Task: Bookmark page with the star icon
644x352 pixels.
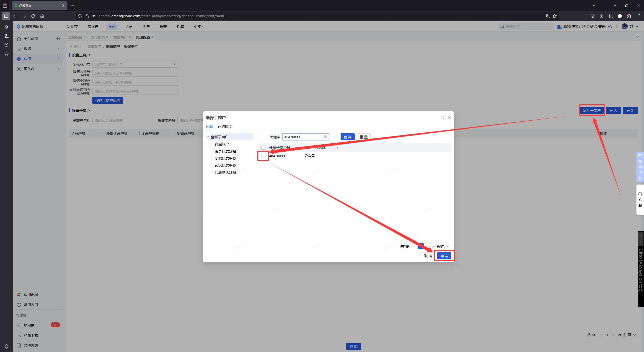Action: 555,16
